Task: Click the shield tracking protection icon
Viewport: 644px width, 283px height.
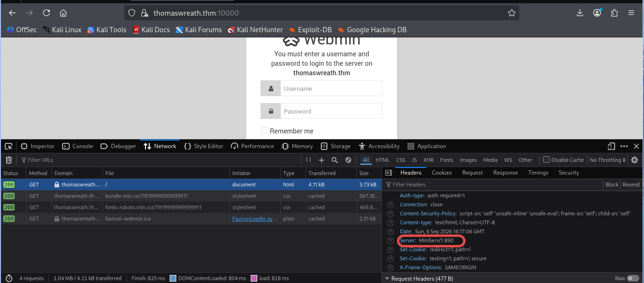Action: (132, 13)
